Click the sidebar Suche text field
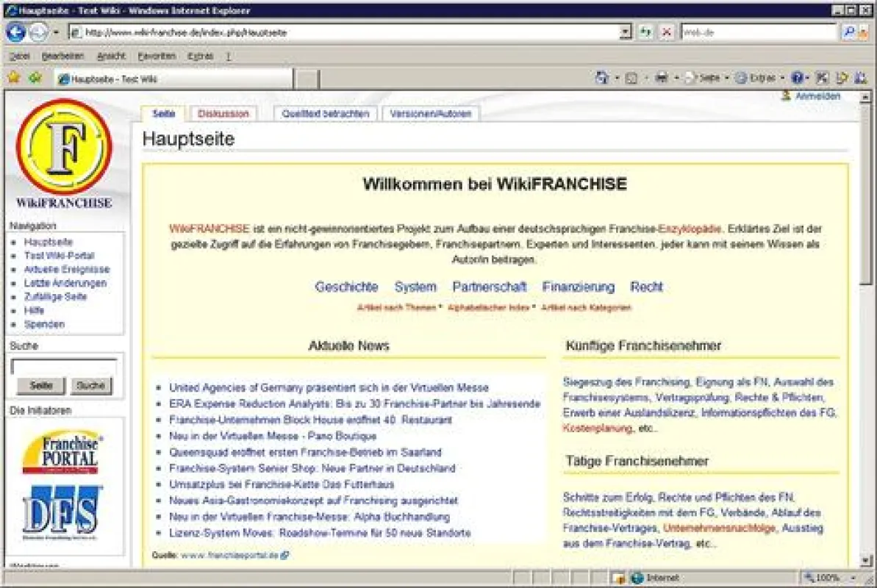The width and height of the screenshot is (877, 588). (x=64, y=367)
